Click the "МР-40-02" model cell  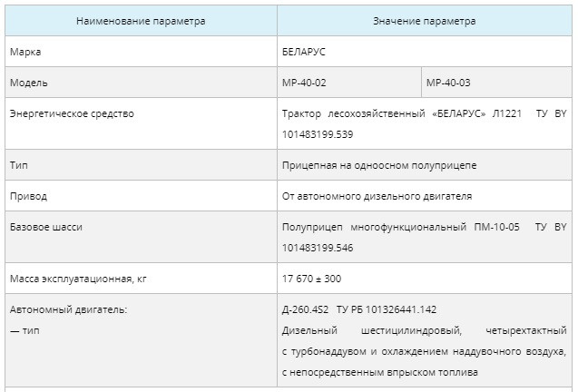coord(305,83)
